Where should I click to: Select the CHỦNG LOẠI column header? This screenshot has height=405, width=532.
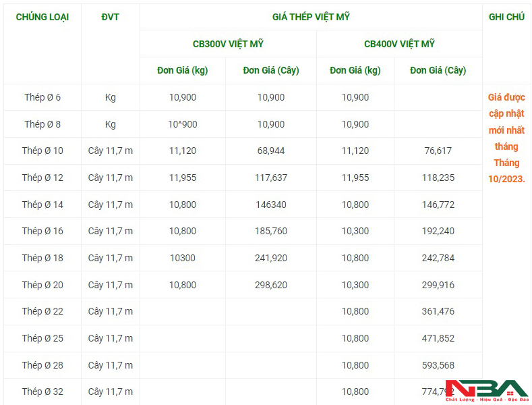click(x=42, y=17)
